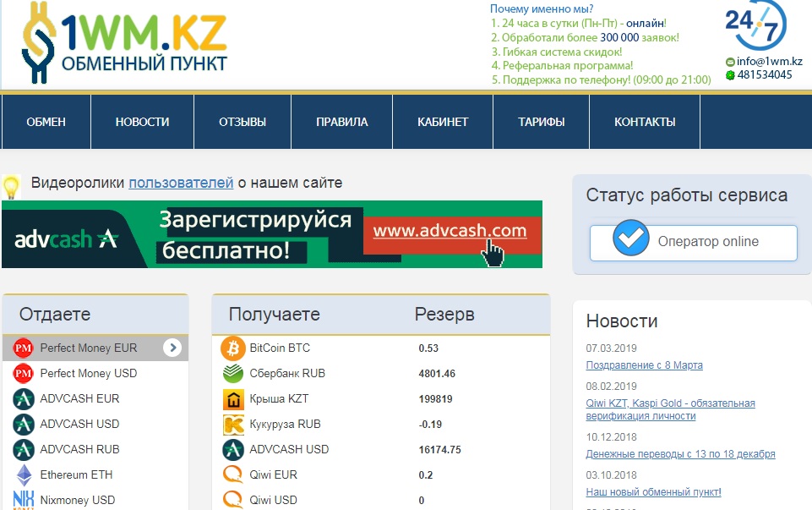Click the ADVCASH RUB icon in Отдаете list

24,449
